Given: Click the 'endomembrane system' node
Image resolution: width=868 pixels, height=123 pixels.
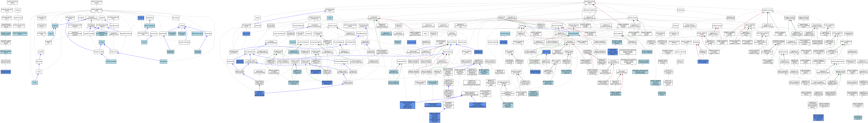Looking at the screenshot, I should 70,18.
